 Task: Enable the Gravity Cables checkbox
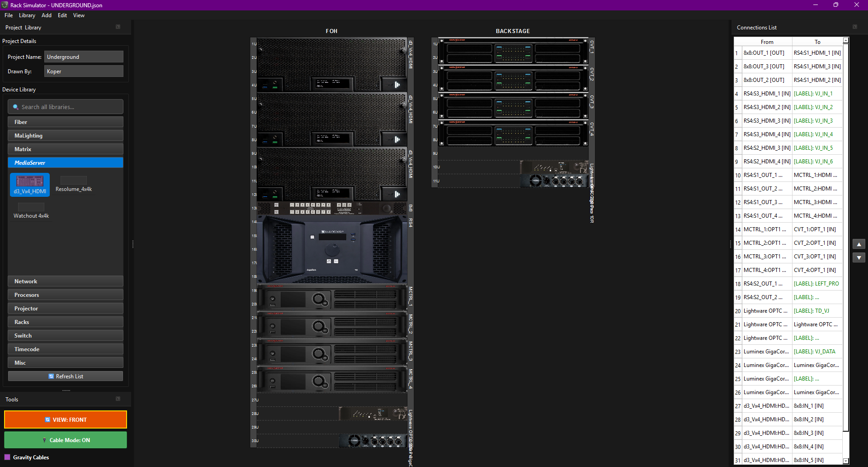click(7, 457)
